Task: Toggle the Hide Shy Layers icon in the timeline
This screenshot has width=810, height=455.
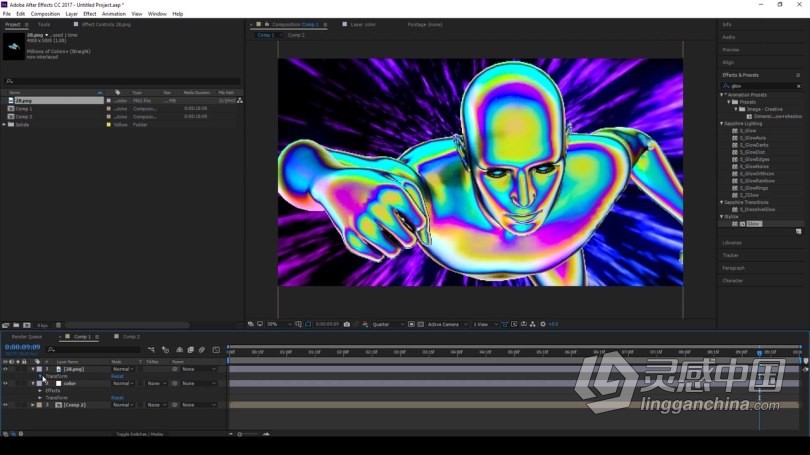Action: tap(179, 350)
